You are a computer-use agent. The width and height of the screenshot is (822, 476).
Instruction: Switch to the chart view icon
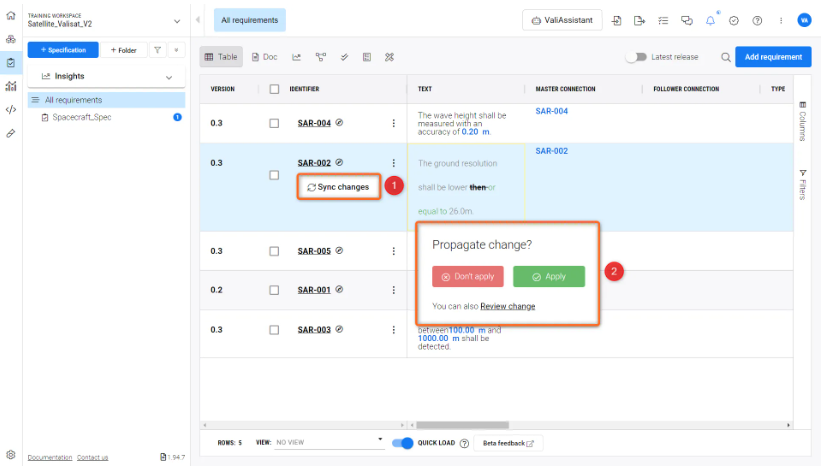pyautogui.click(x=297, y=57)
